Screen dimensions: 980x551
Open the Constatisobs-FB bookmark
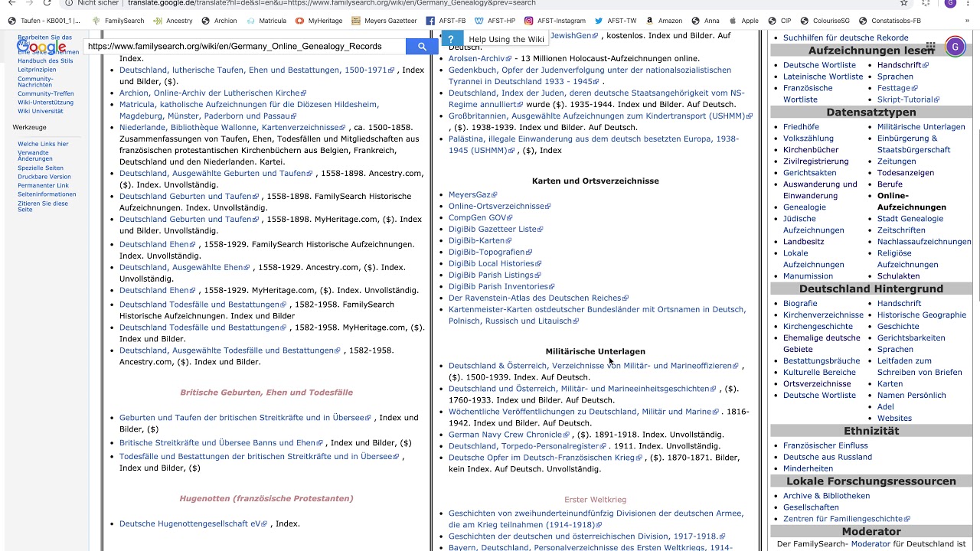[x=890, y=21]
